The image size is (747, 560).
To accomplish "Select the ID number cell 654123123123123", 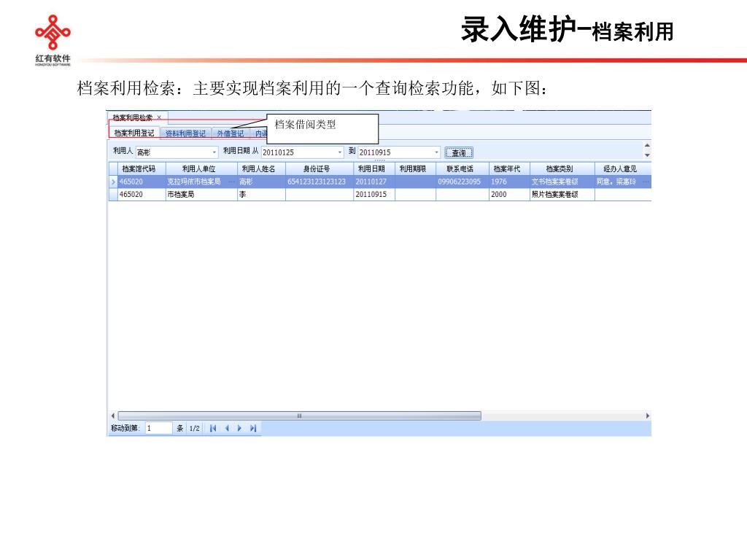I will coord(320,182).
